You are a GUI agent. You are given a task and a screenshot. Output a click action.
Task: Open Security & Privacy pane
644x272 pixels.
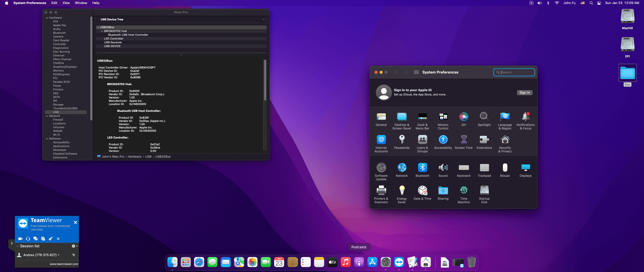pos(505,144)
